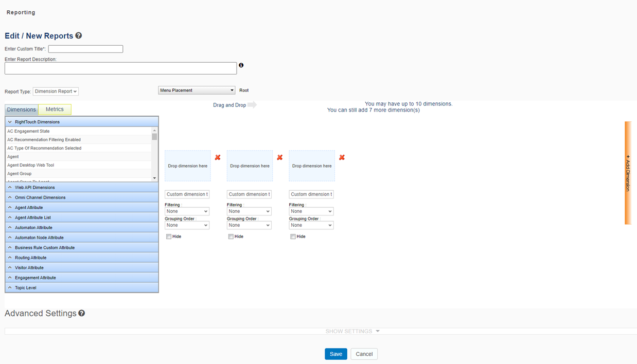
Task: Click the Enter Custom Title input field
Action: [x=85, y=49]
